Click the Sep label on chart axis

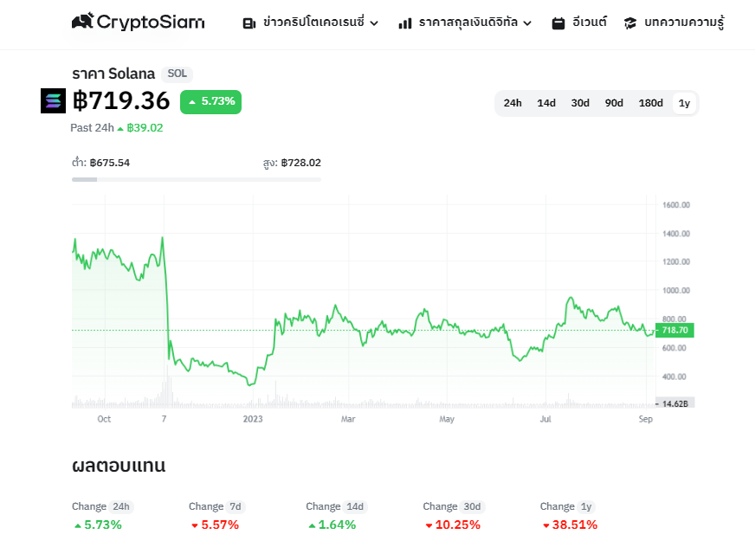pos(646,419)
